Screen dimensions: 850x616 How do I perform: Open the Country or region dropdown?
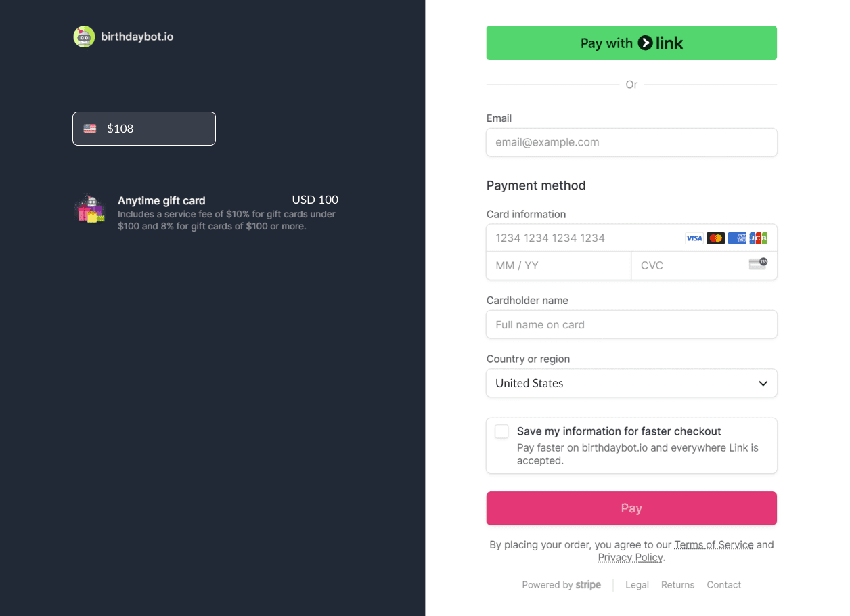631,383
